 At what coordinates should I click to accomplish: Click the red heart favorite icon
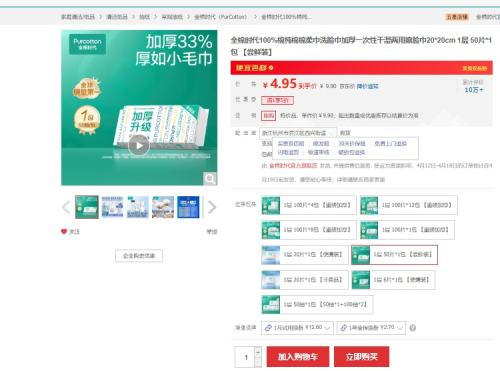coord(64,231)
